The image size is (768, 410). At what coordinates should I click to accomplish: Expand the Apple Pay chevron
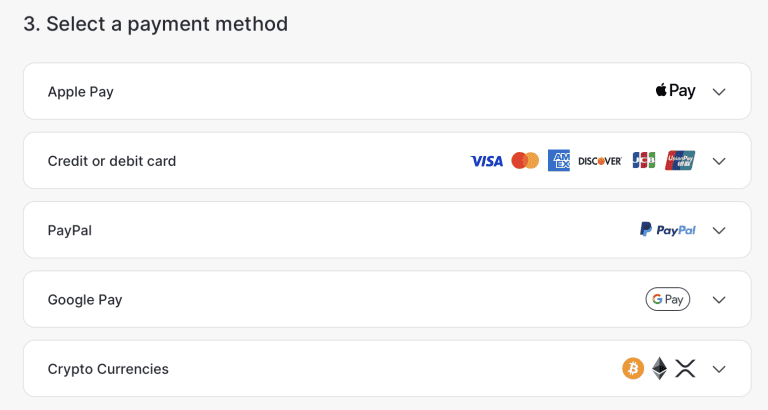tap(719, 92)
